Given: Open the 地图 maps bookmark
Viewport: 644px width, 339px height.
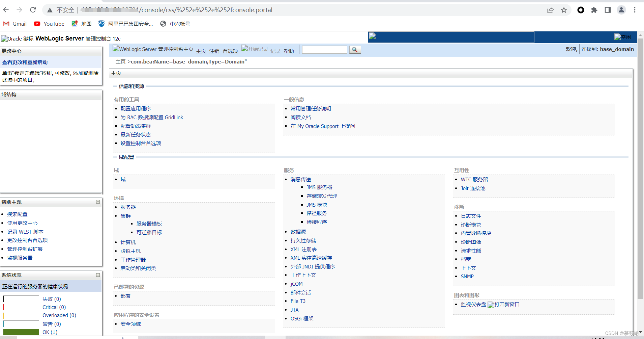Looking at the screenshot, I should click(x=82, y=24).
